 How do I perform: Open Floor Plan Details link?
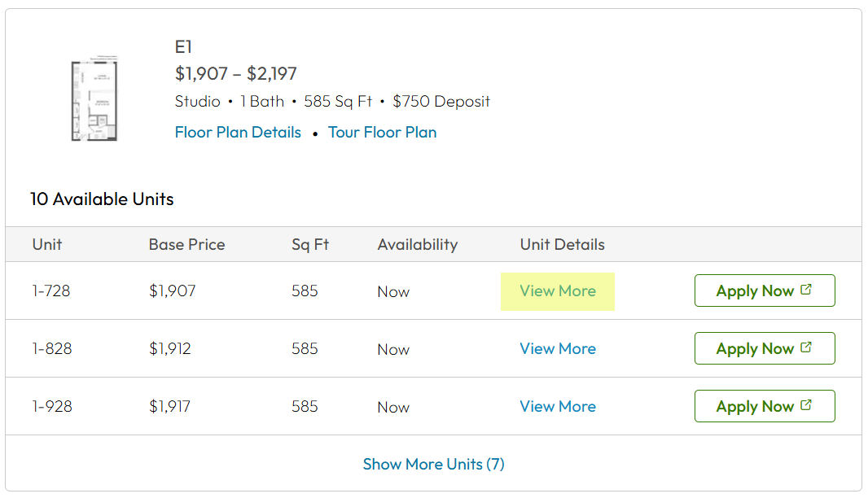[x=238, y=133]
